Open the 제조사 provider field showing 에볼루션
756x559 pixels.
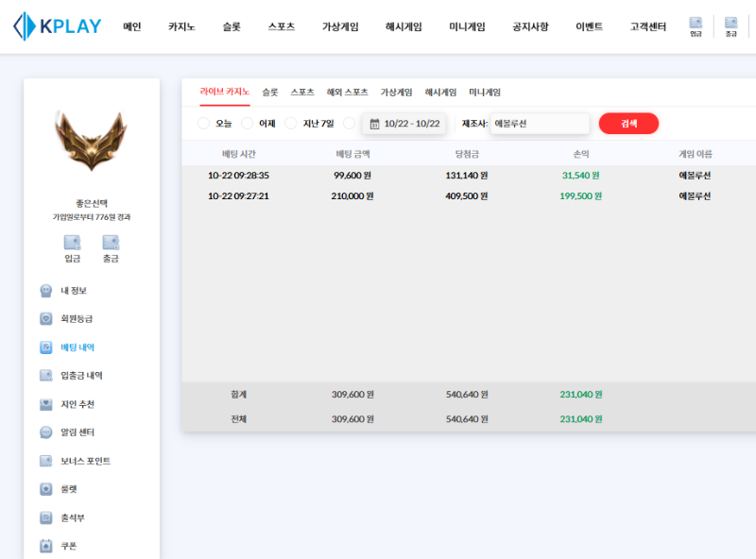click(x=540, y=124)
